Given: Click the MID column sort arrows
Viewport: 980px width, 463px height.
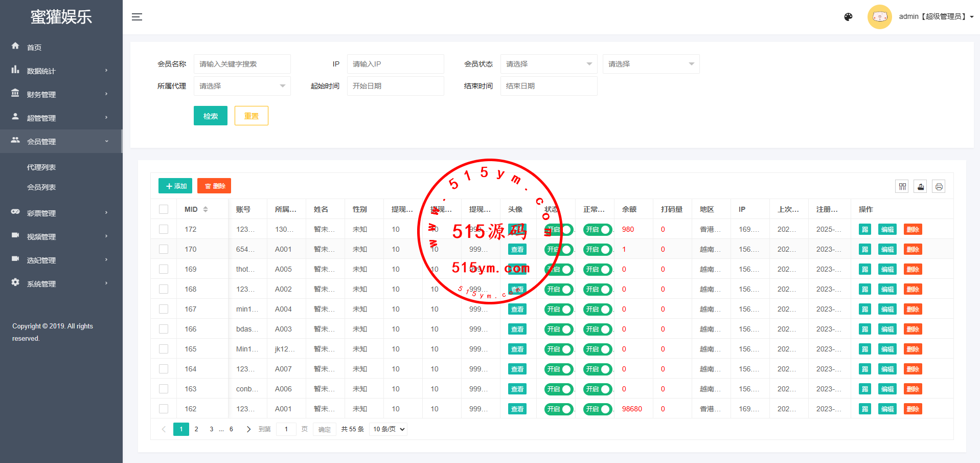Looking at the screenshot, I should pos(206,209).
